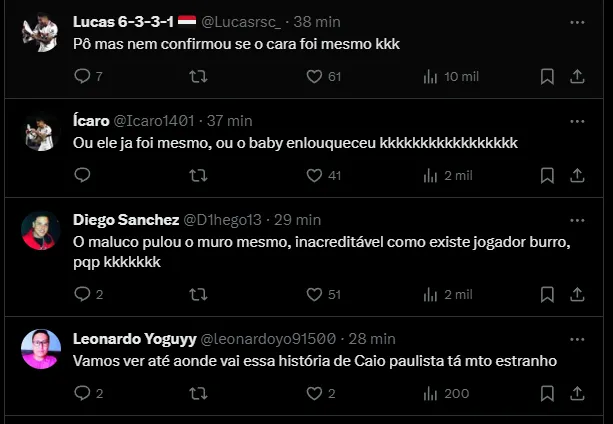Viewport: 613px width, 424px height.
Task: Like Diego Sanchez's tweet
Action: tap(314, 294)
